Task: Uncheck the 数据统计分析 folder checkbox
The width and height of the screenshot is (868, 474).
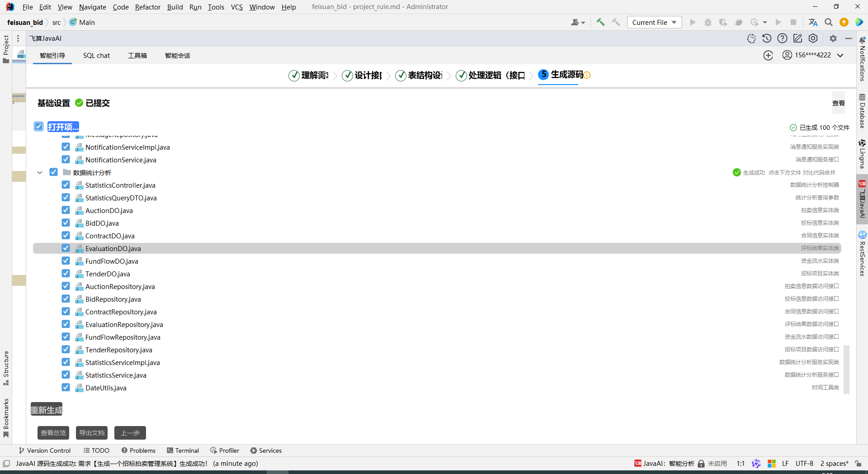Action: 53,172
